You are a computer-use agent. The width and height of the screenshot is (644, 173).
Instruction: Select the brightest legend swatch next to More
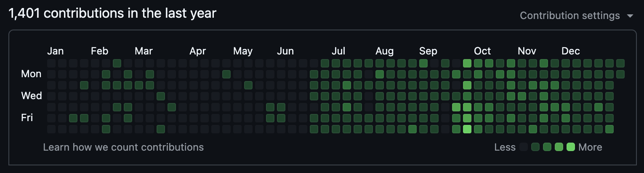(x=571, y=147)
